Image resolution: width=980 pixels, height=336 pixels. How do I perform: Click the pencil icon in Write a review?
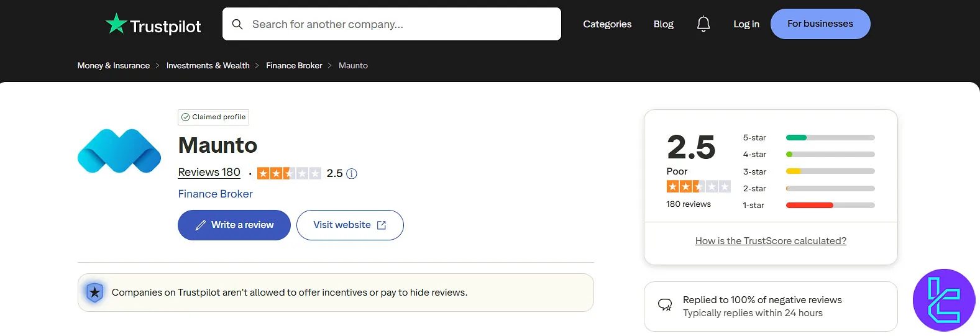tap(201, 225)
